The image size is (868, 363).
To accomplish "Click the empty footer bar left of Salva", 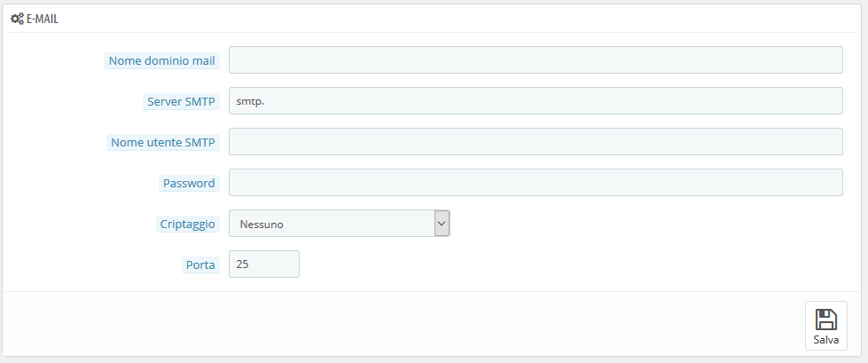I will 403,324.
